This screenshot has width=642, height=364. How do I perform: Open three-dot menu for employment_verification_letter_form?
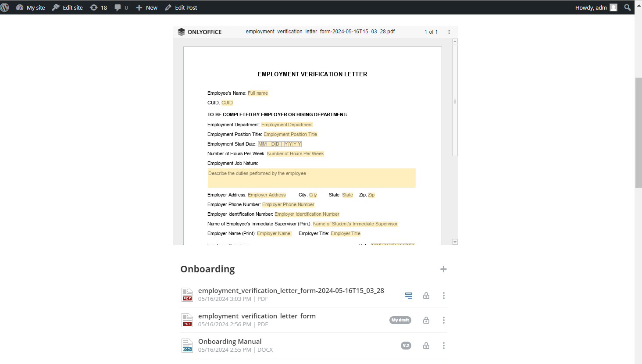(x=444, y=320)
